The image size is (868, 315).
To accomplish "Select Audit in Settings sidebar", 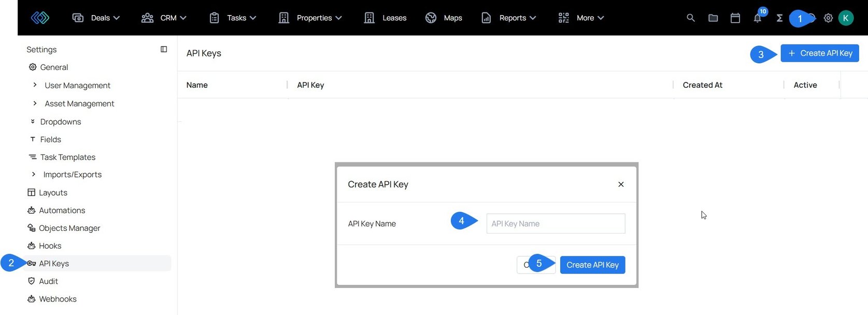I will tap(49, 281).
